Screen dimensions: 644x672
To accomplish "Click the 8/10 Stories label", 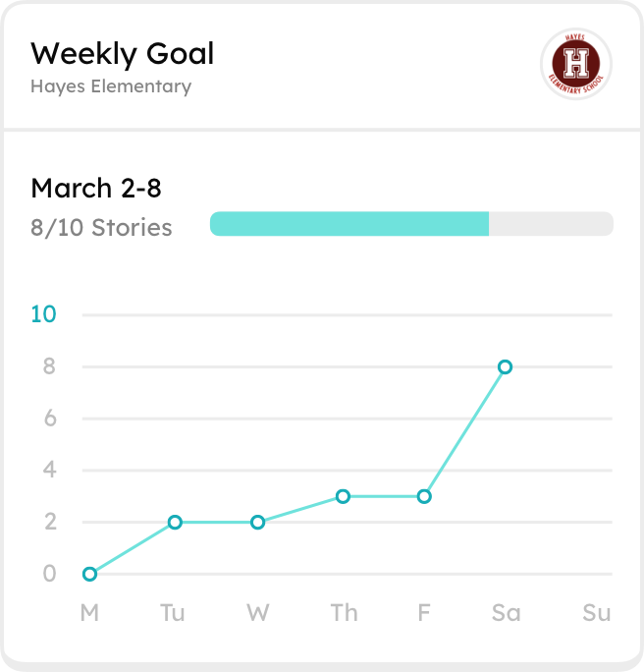I will coord(101,227).
